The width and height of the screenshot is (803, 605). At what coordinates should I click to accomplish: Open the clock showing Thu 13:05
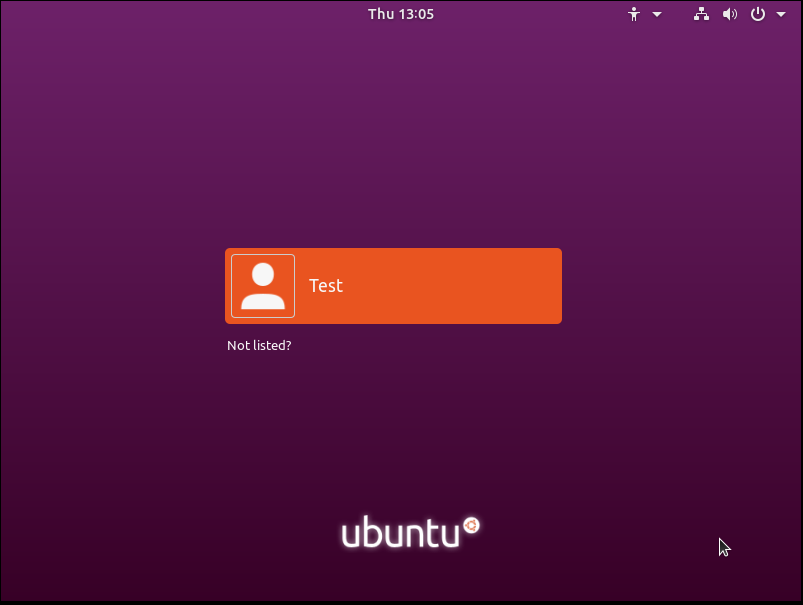[401, 14]
